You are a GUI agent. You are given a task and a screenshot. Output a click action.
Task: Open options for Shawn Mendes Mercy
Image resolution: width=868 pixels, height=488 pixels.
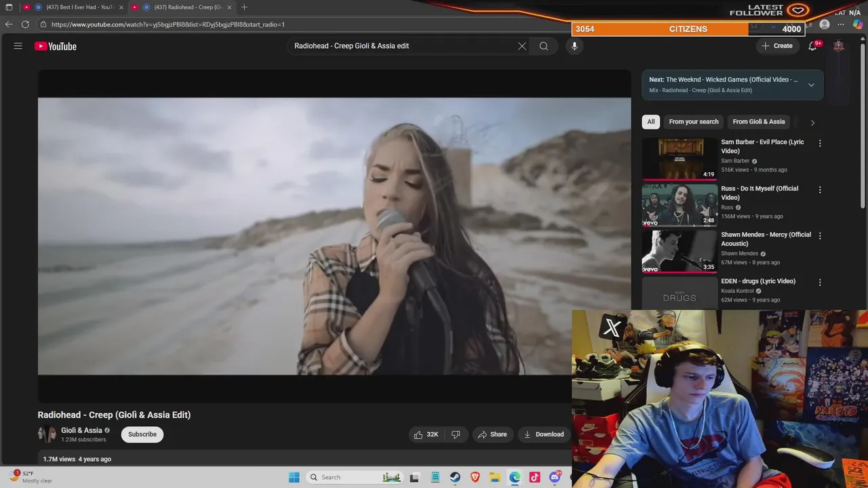820,236
